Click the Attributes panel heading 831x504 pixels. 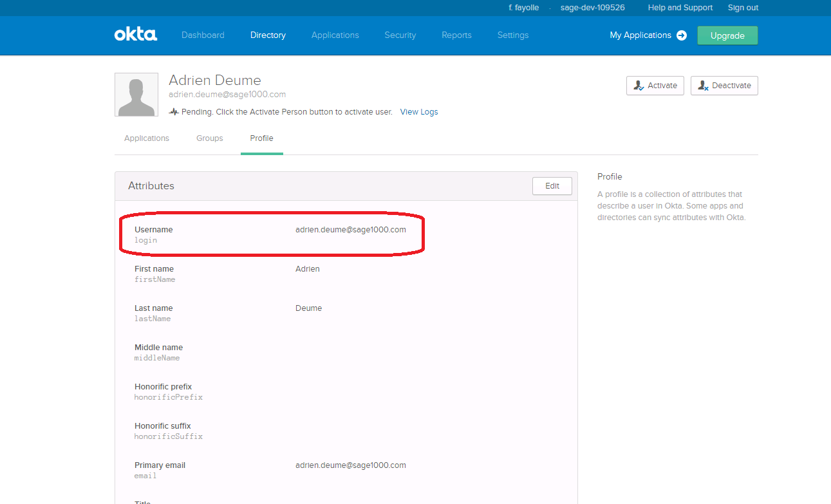pos(151,186)
